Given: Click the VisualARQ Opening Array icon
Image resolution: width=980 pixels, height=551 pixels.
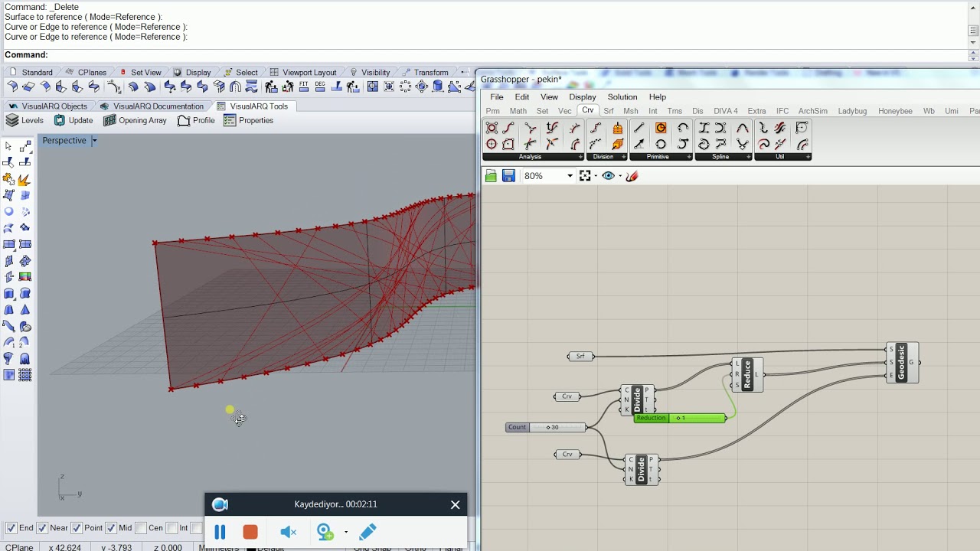Looking at the screenshot, I should [x=109, y=120].
